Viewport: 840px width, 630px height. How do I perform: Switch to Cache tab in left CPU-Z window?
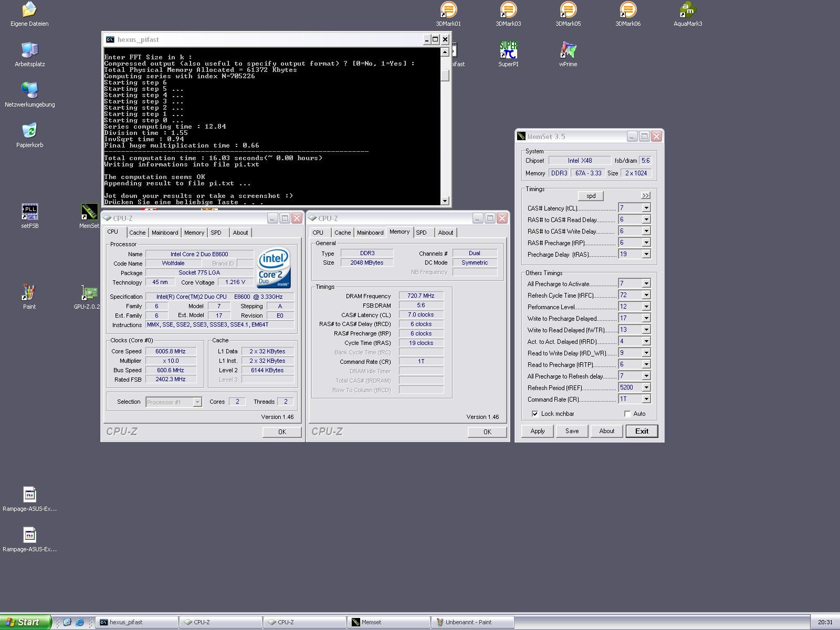coord(138,233)
